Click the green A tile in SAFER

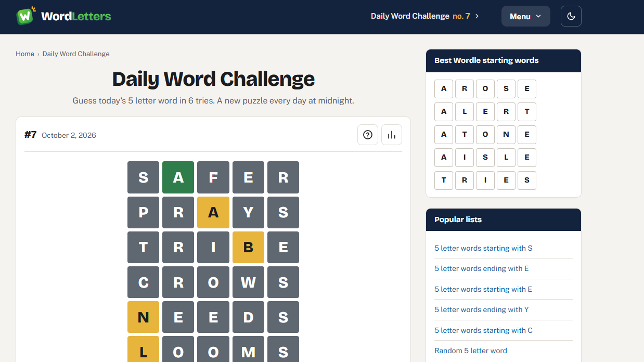(x=178, y=177)
